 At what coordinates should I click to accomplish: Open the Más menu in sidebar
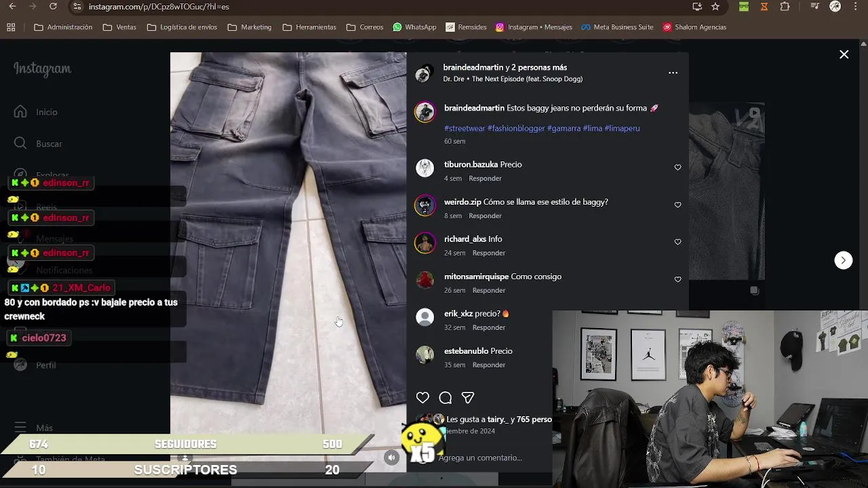(34, 428)
